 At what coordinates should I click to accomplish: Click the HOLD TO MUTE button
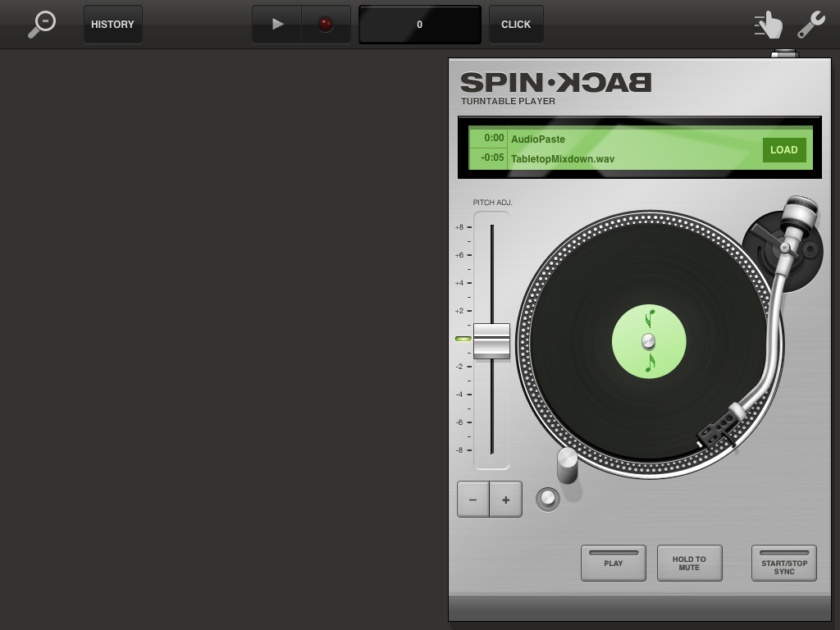(689, 563)
